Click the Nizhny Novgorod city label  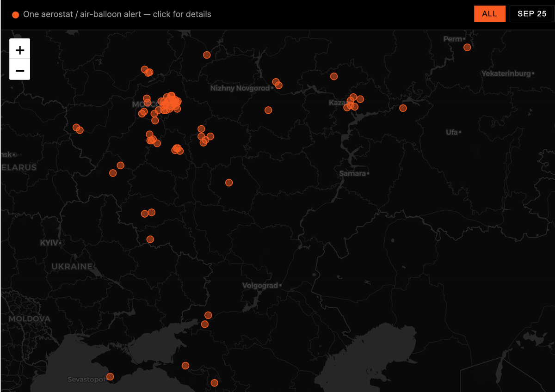[240, 88]
